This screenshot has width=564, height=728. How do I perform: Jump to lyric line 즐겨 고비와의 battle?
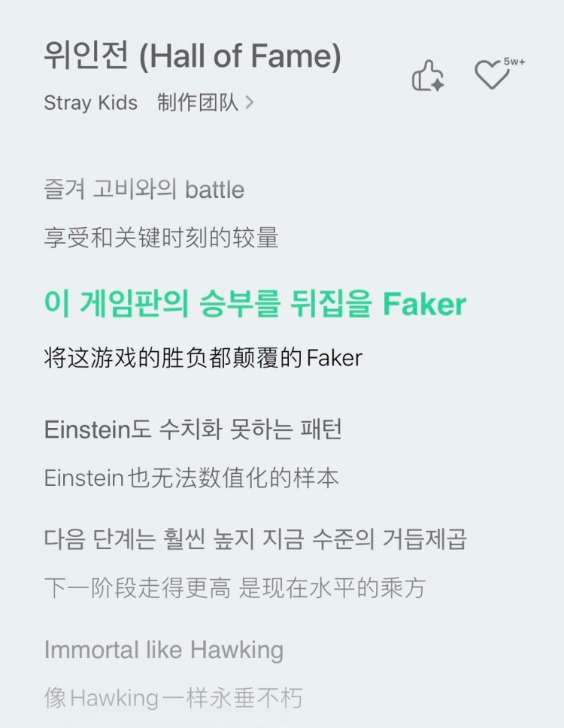[144, 190]
